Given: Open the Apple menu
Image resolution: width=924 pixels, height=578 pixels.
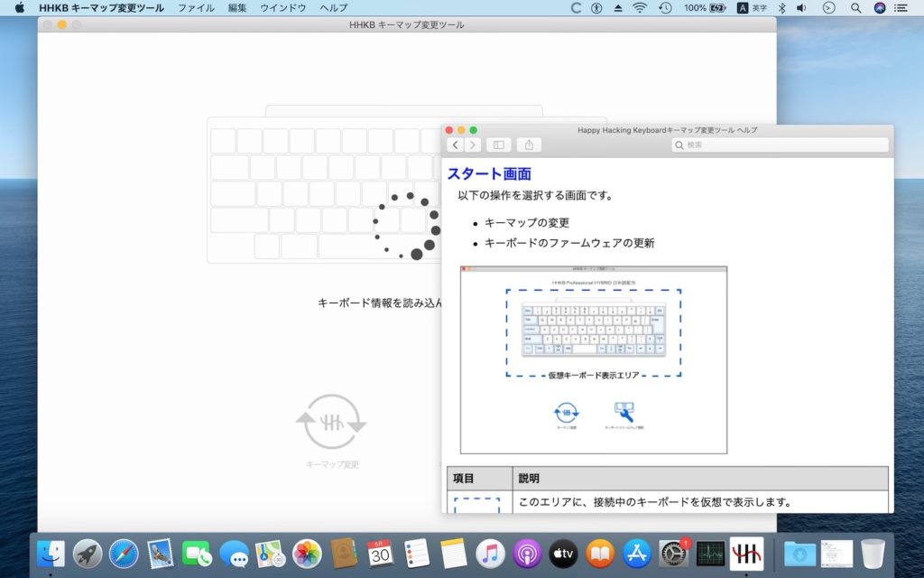Looking at the screenshot, I should (x=20, y=7).
